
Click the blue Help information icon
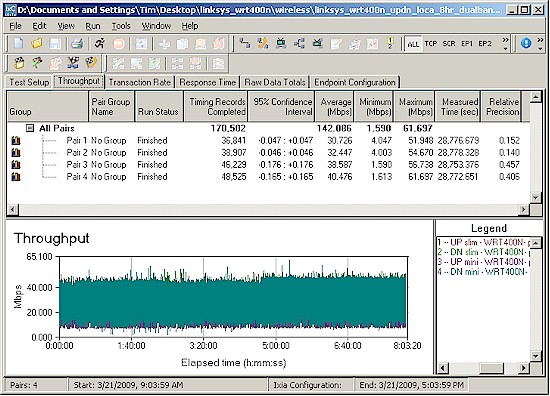tap(525, 43)
